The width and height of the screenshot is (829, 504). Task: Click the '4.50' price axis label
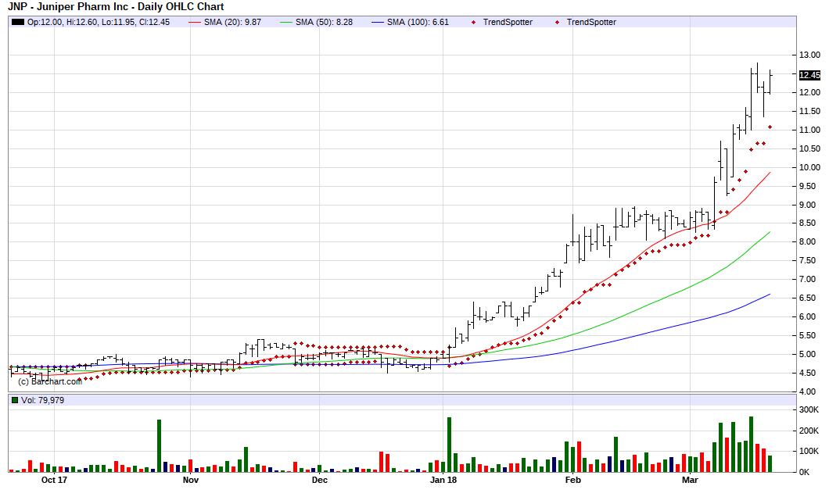tap(809, 373)
